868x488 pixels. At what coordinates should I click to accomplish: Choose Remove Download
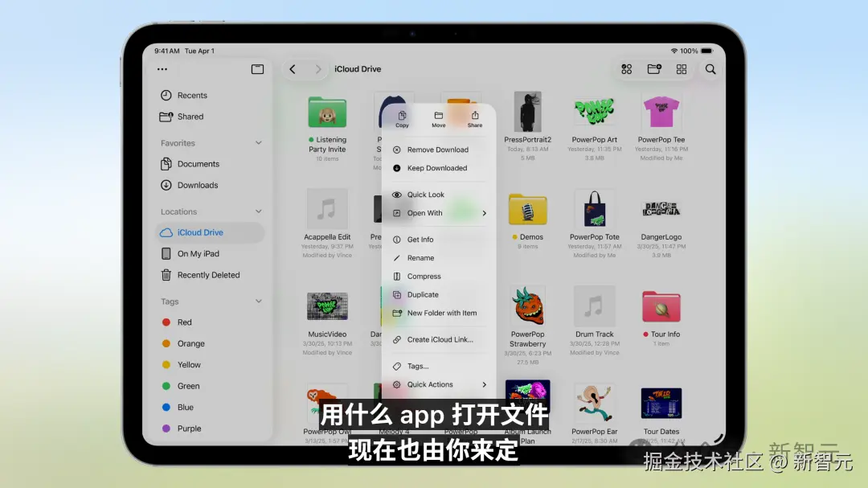pos(439,150)
